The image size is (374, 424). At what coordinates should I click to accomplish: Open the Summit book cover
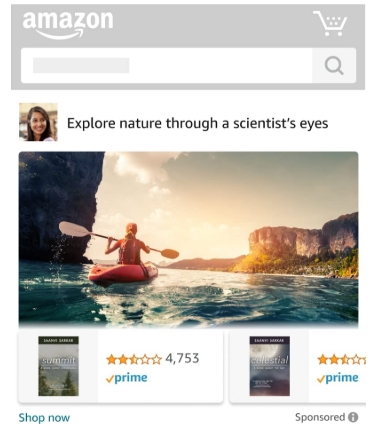coord(58,366)
